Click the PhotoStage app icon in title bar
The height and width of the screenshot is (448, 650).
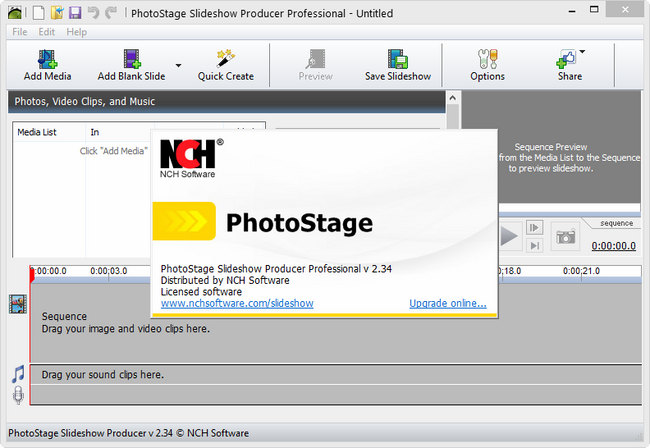pos(15,12)
